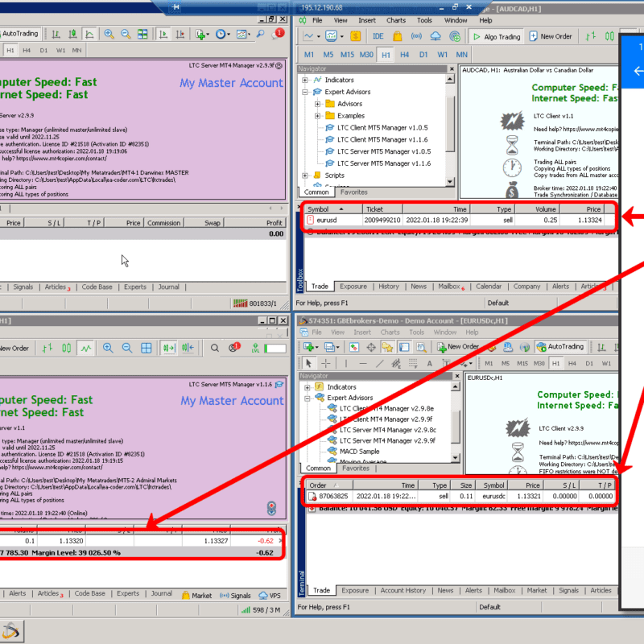
Task: Zoom in chart in LTC Server MT4 Manager window
Action: tap(109, 34)
